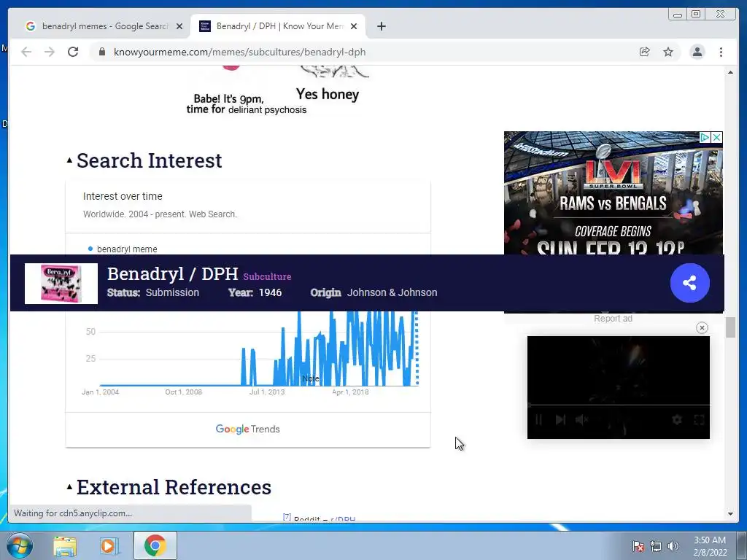
Task: Select the Benadryl / DPH Know Your Meme tab
Action: tap(278, 26)
